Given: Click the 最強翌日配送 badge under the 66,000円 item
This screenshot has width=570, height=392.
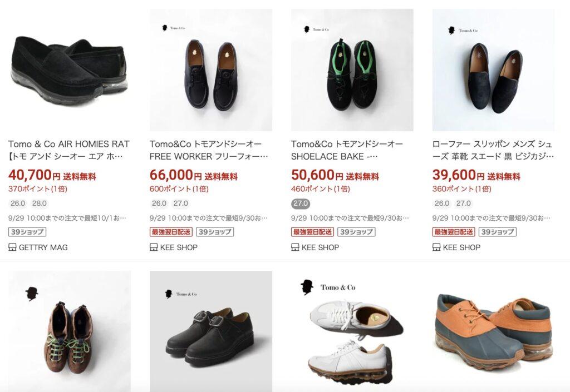Looking at the screenshot, I should [171, 232].
